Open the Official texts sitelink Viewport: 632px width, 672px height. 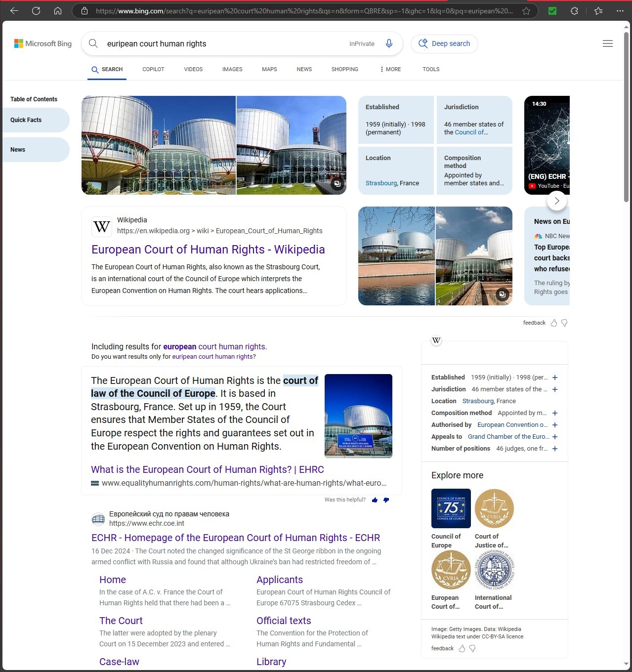click(x=284, y=621)
